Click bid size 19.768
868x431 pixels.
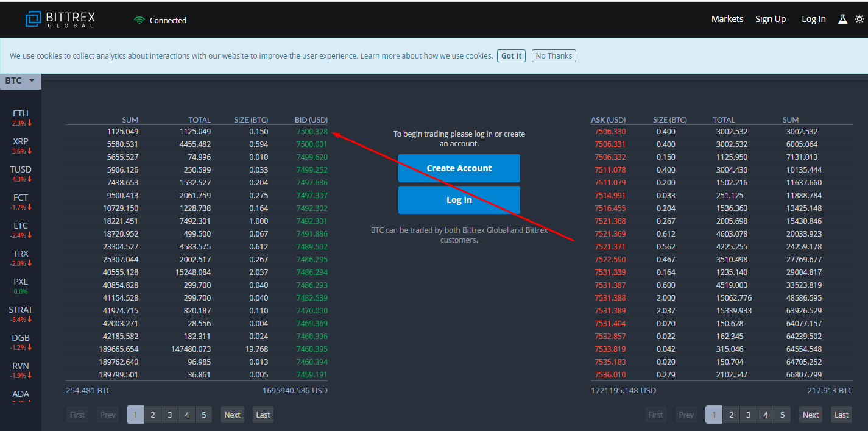[x=255, y=349]
